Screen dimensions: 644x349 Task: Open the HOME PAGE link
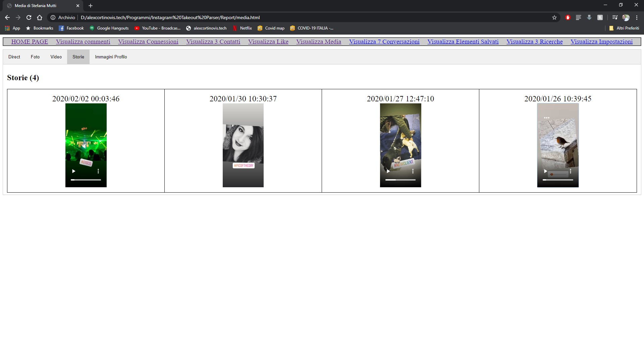30,42
